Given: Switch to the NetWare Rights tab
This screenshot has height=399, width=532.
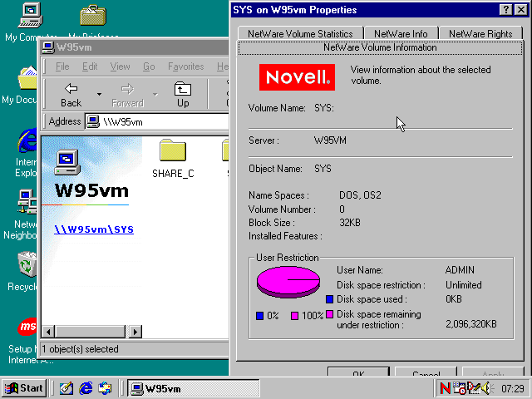Looking at the screenshot, I should (480, 34).
